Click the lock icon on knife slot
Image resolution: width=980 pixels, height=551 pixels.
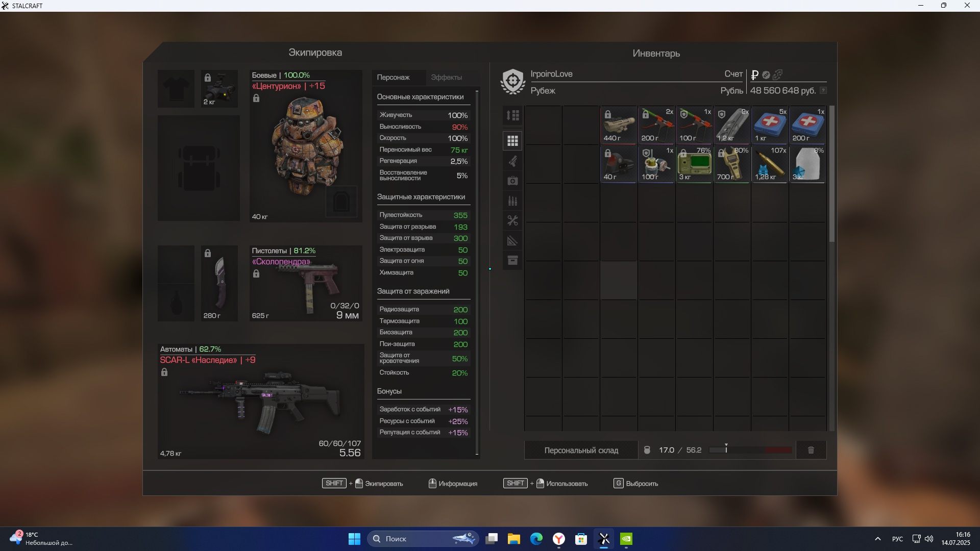coord(208,253)
